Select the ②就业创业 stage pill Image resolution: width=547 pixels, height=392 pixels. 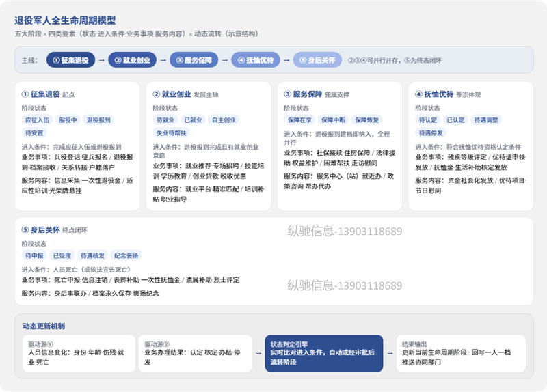132,60
